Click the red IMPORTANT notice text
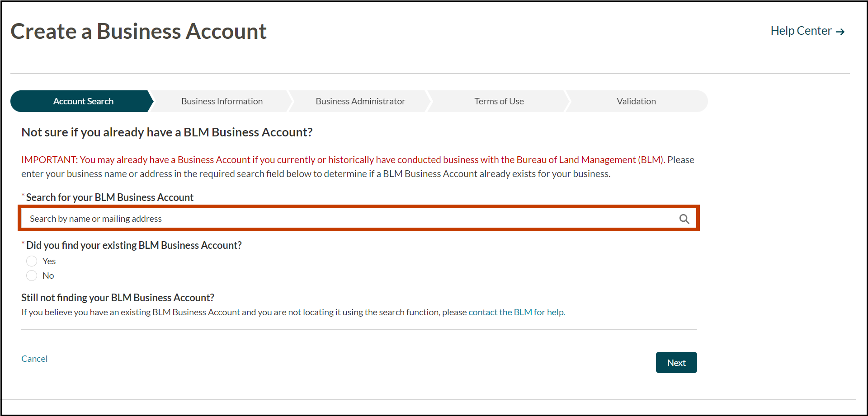 (x=316, y=159)
